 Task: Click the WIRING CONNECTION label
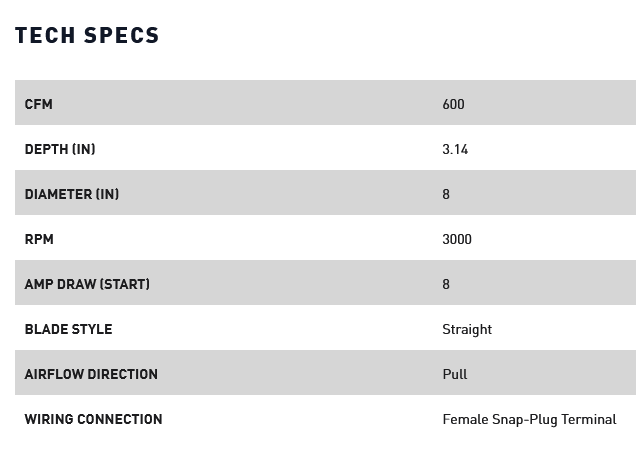tap(93, 419)
